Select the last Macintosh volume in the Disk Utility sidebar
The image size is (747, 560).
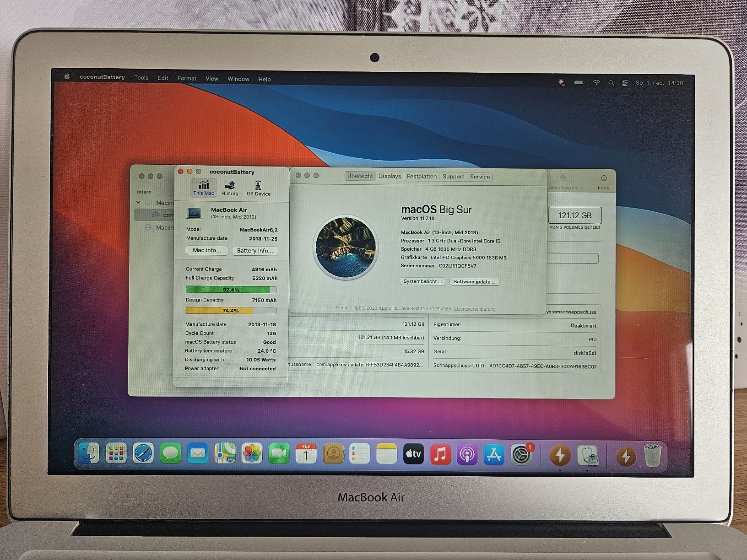click(159, 227)
